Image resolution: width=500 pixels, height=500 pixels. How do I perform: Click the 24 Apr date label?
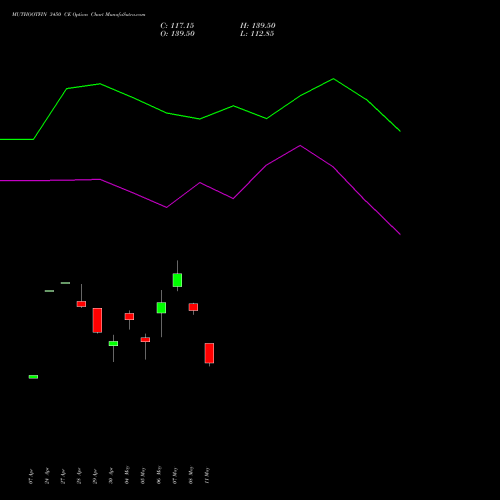click(47, 476)
